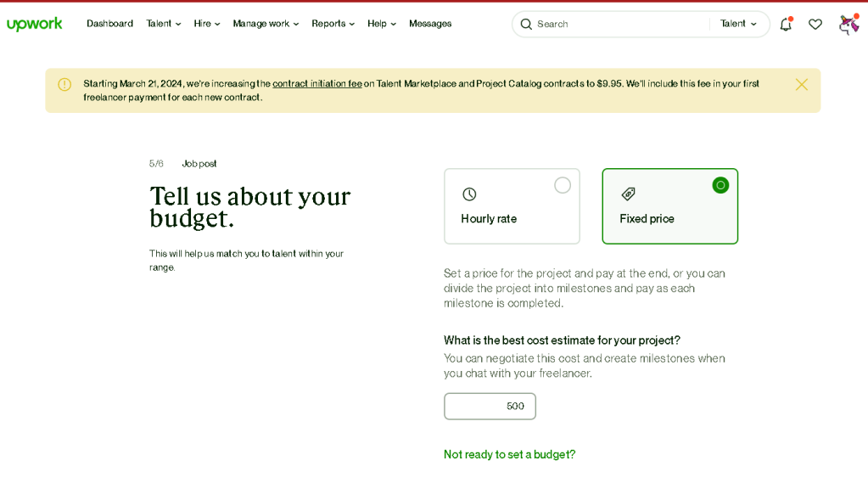Click 'What is the best cost estimate' heading
This screenshot has height=500, width=868.
[x=562, y=340]
